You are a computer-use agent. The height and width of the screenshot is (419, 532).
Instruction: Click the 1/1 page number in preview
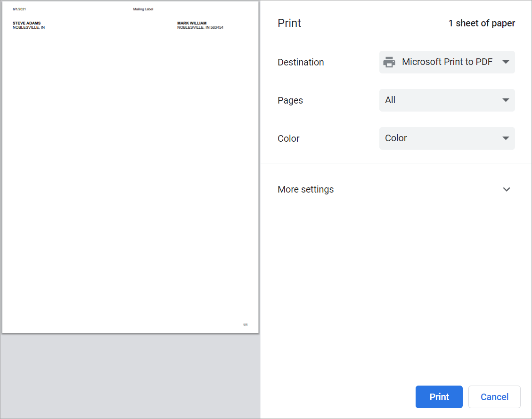pos(246,325)
